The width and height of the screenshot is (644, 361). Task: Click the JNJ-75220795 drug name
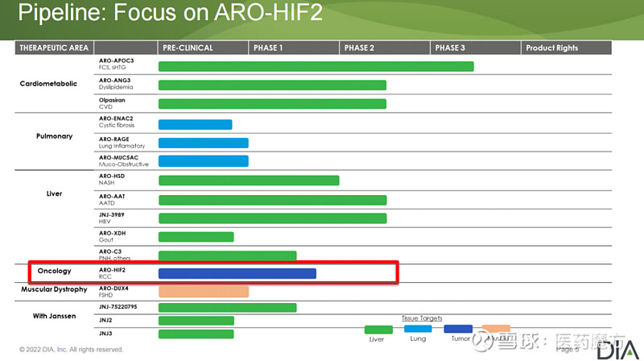[x=118, y=307]
